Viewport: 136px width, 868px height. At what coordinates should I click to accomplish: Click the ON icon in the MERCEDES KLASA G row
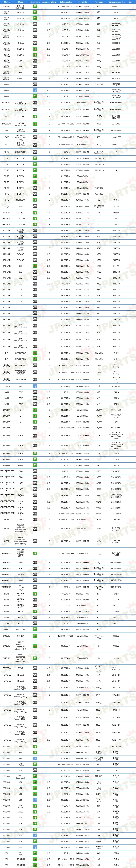tap(35, 508)
